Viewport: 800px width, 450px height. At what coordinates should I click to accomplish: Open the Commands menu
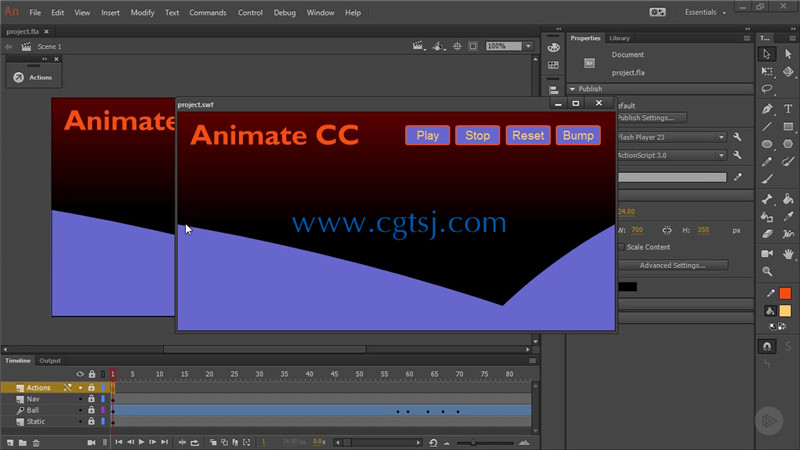(208, 13)
